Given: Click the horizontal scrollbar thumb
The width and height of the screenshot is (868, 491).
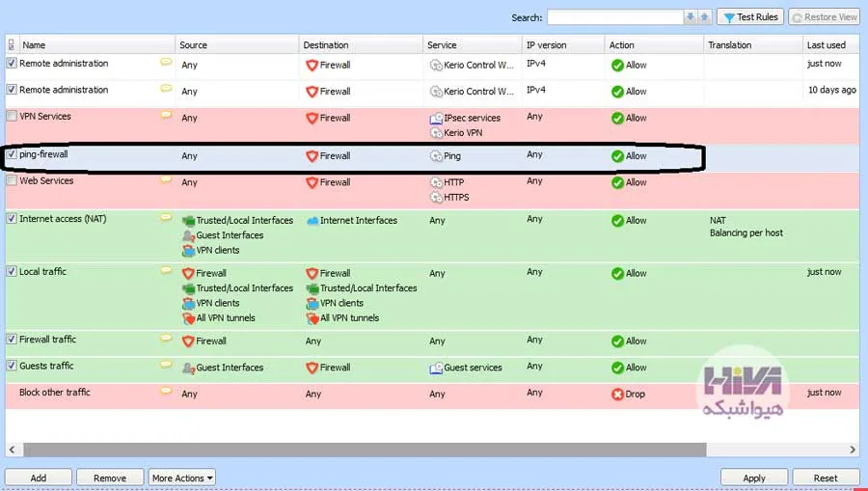Looking at the screenshot, I should 365,450.
